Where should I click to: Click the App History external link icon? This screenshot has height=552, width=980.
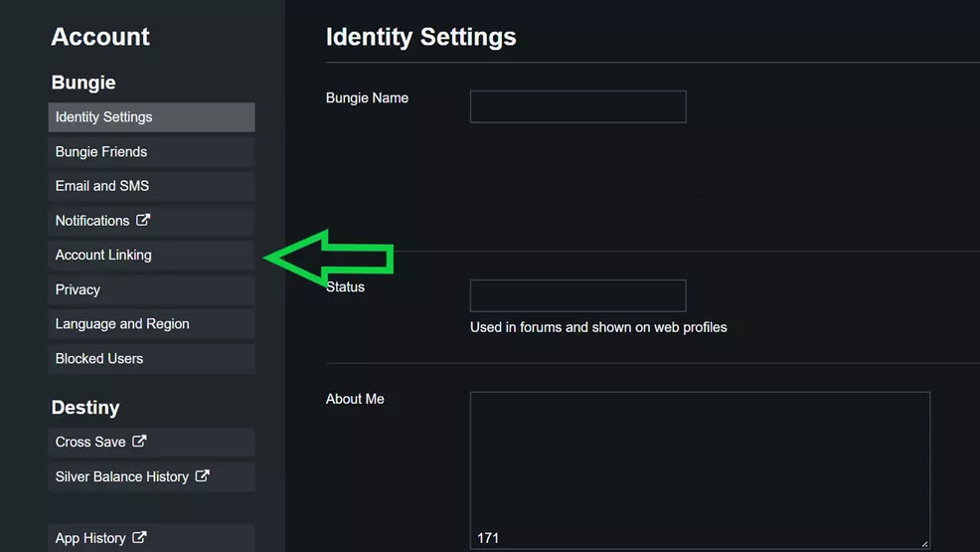pos(139,537)
